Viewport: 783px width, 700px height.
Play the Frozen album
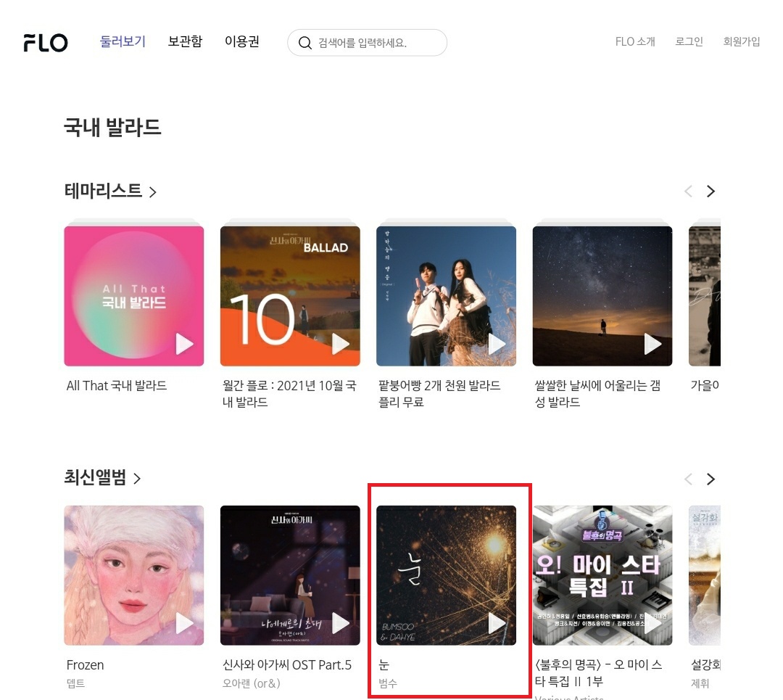[184, 623]
